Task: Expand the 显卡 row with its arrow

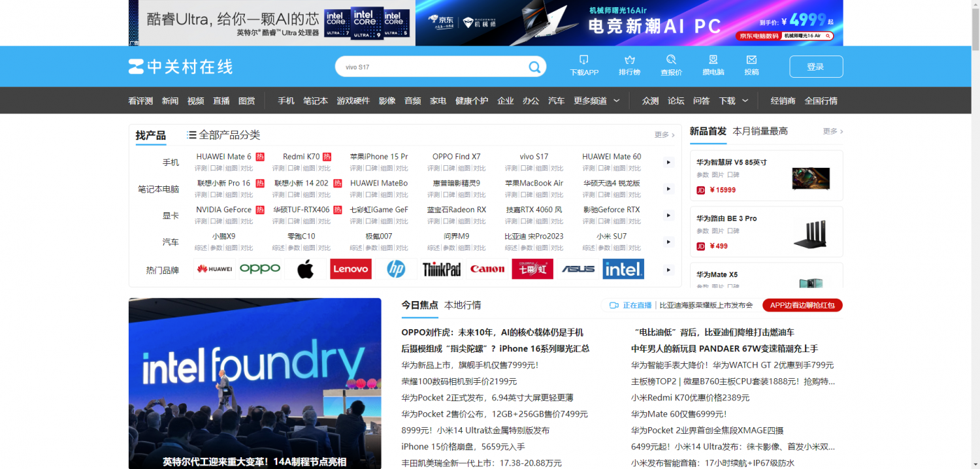Action: click(668, 215)
